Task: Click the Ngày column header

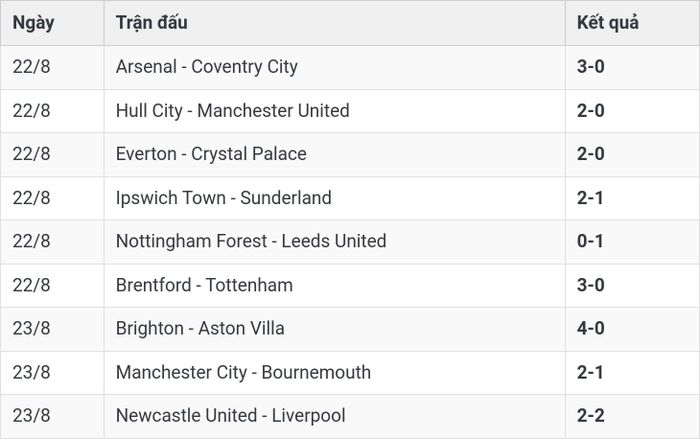Action: [x=33, y=23]
